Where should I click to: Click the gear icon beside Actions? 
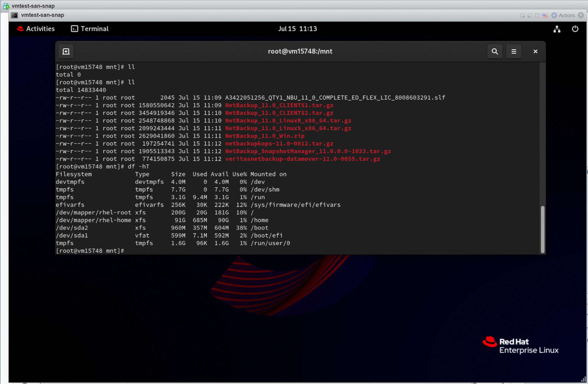[x=554, y=15]
